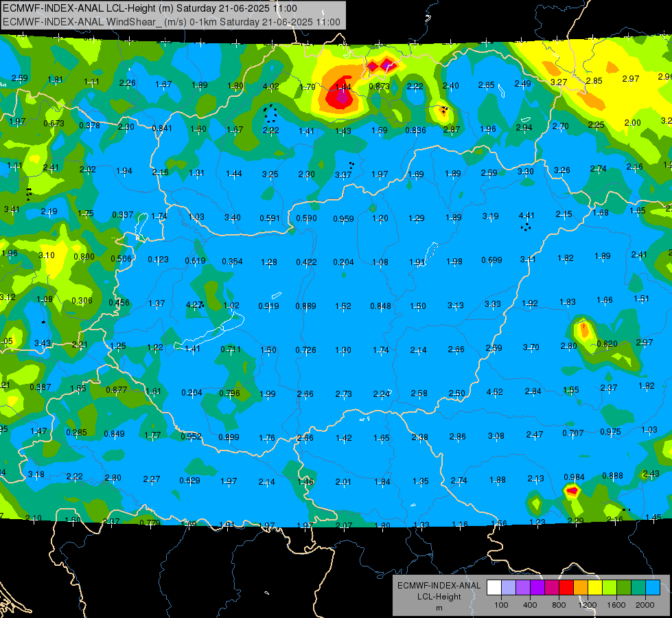Click the grid value 0.699

tap(492, 260)
